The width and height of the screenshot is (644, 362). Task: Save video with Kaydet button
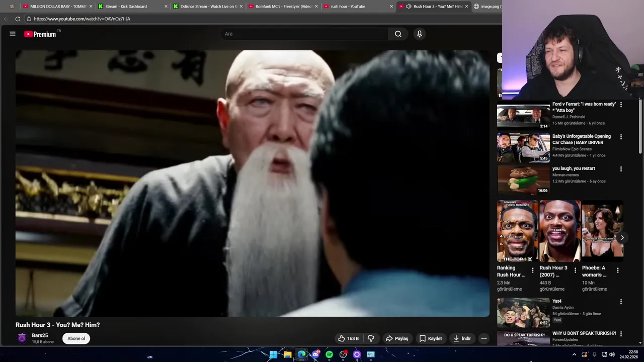[x=431, y=338]
